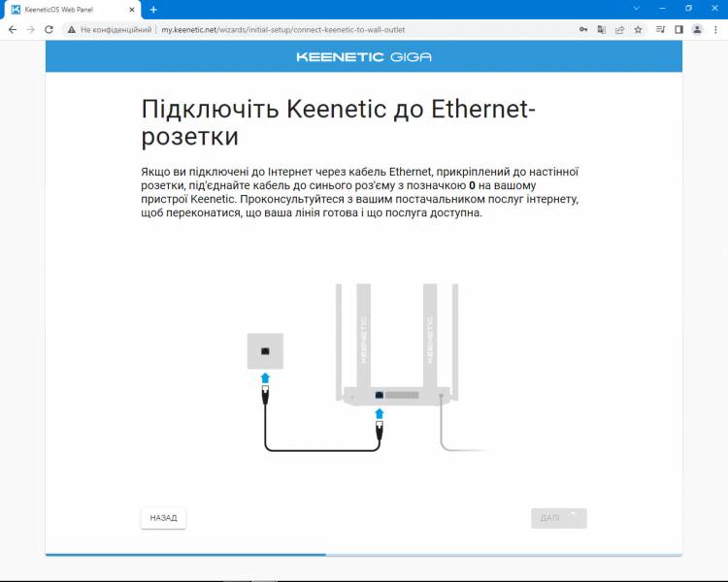Viewport: 728px width, 582px height.
Task: Click the KEENETIC GIGA header logo
Action: coord(364,57)
